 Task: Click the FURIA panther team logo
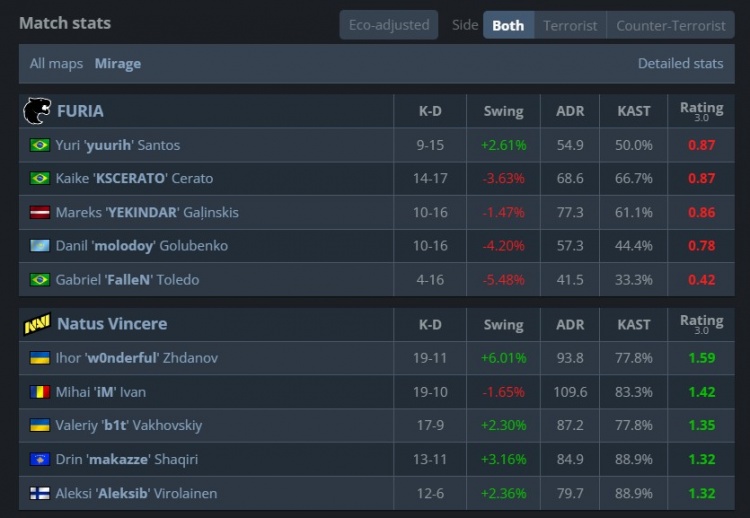coord(37,111)
